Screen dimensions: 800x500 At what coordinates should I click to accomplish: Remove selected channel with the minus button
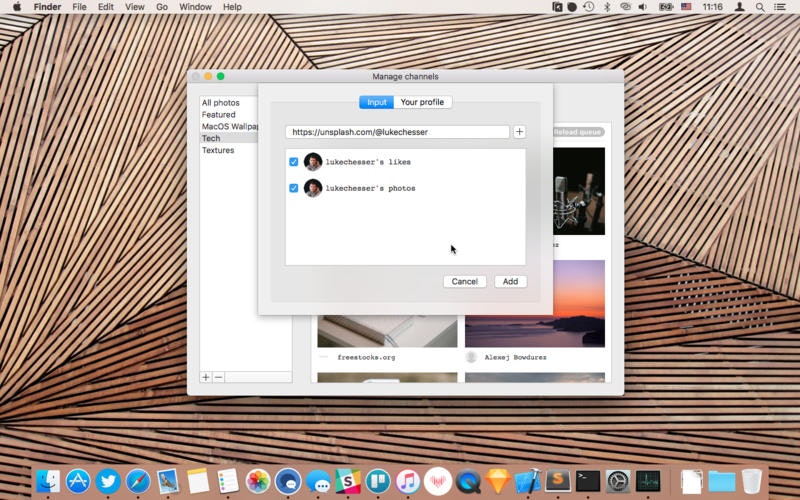(218, 377)
